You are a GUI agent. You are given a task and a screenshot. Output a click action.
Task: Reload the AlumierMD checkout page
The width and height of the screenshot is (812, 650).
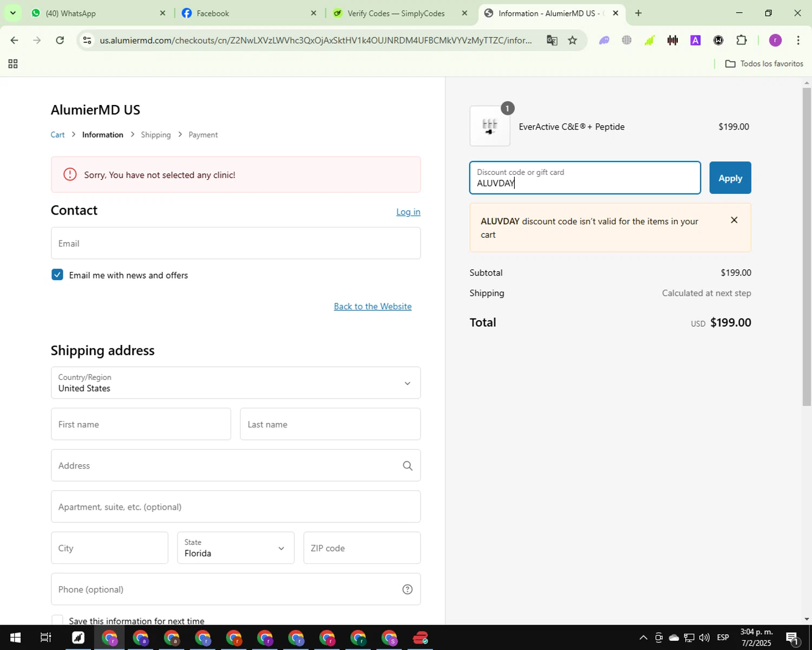(60, 40)
